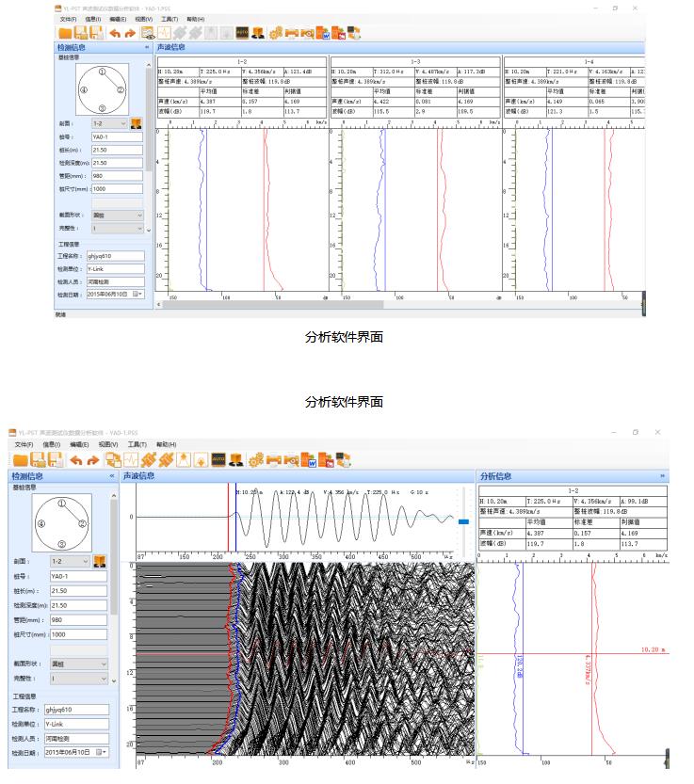Viewport: 694px width, 784px height.
Task: Click pile cross-section diagram in upper window
Action: [x=102, y=89]
